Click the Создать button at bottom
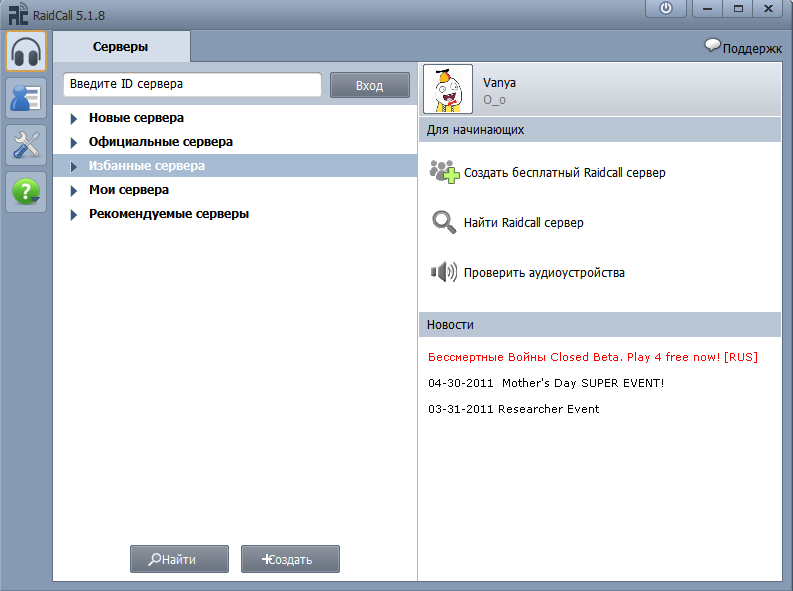Viewport: 793px width, 591px height. (290, 559)
